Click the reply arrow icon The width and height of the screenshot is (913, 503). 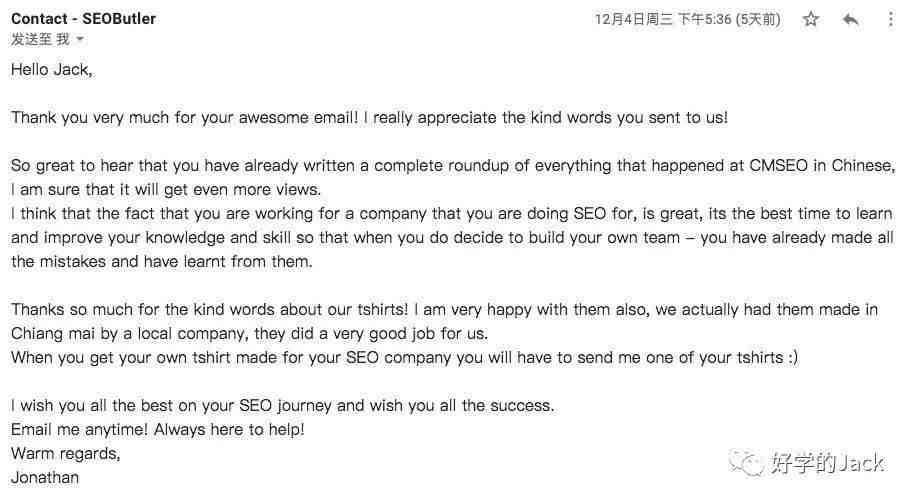[851, 20]
